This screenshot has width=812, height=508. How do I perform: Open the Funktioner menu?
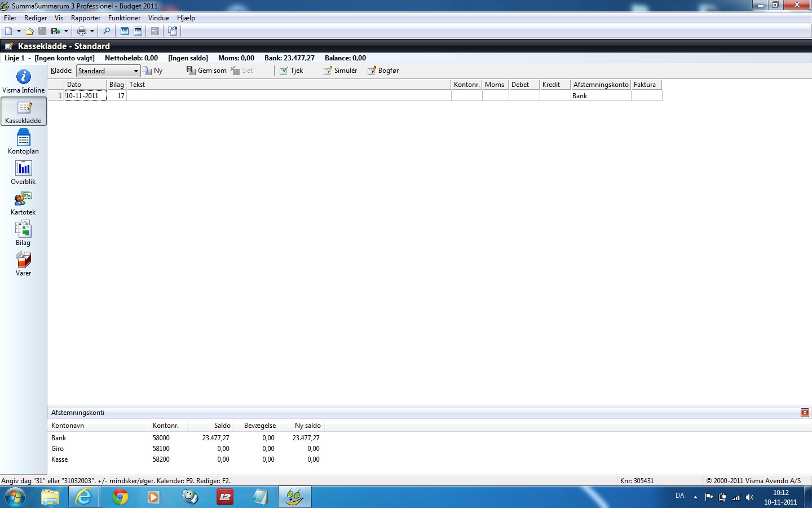click(124, 18)
